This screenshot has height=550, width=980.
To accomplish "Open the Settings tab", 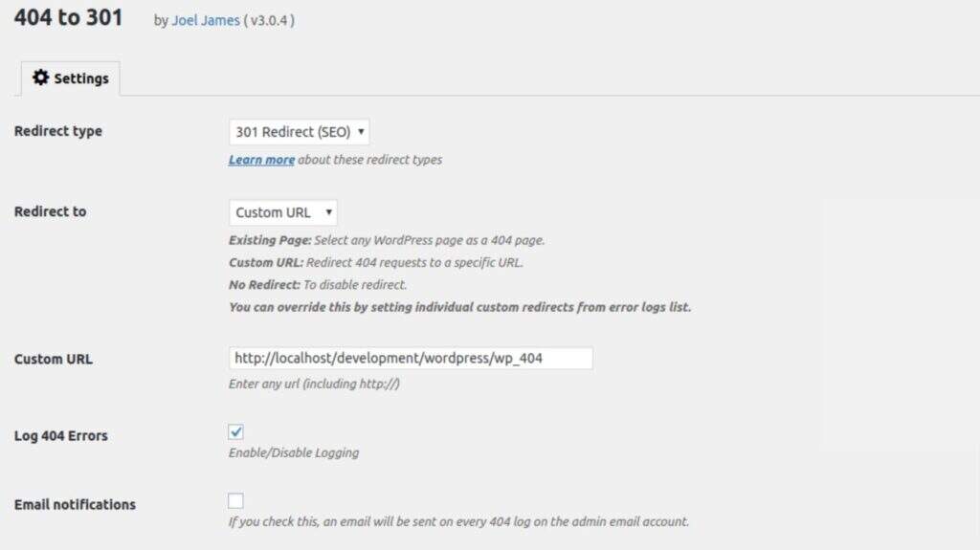I will tap(71, 78).
